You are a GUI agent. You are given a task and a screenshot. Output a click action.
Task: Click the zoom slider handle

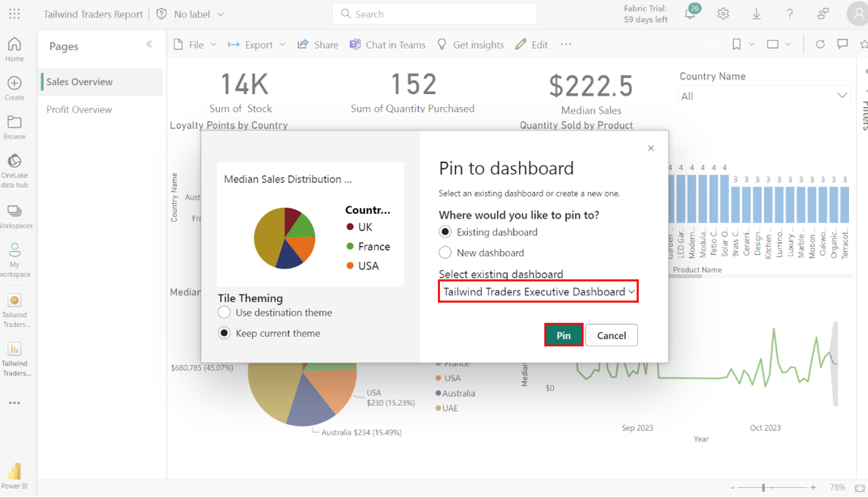pos(763,488)
